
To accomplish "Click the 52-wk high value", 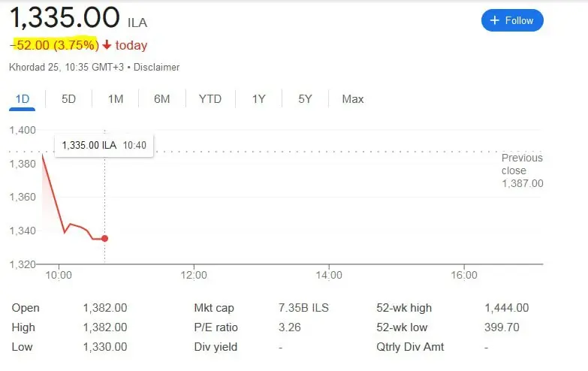I will point(507,308).
